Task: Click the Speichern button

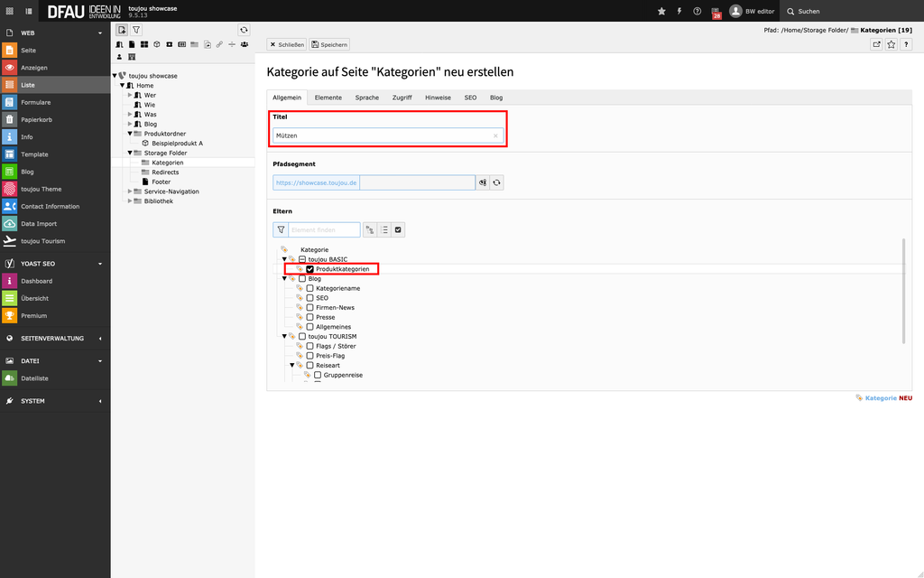Action: pos(328,44)
